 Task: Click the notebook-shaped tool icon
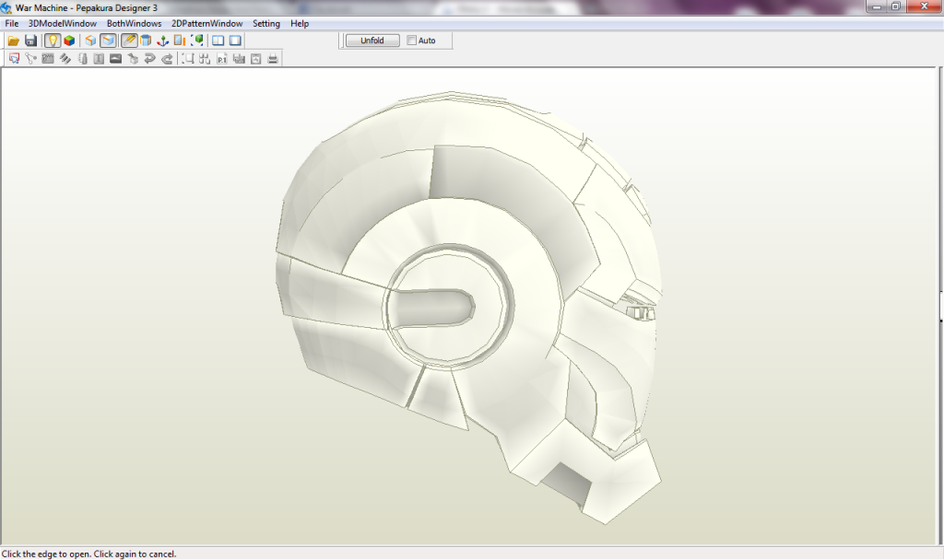coord(82,58)
